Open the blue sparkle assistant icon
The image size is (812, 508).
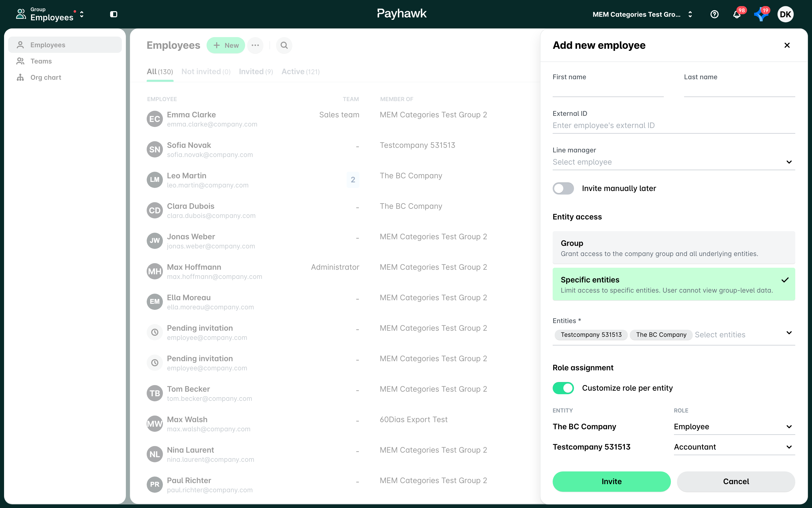coord(761,14)
